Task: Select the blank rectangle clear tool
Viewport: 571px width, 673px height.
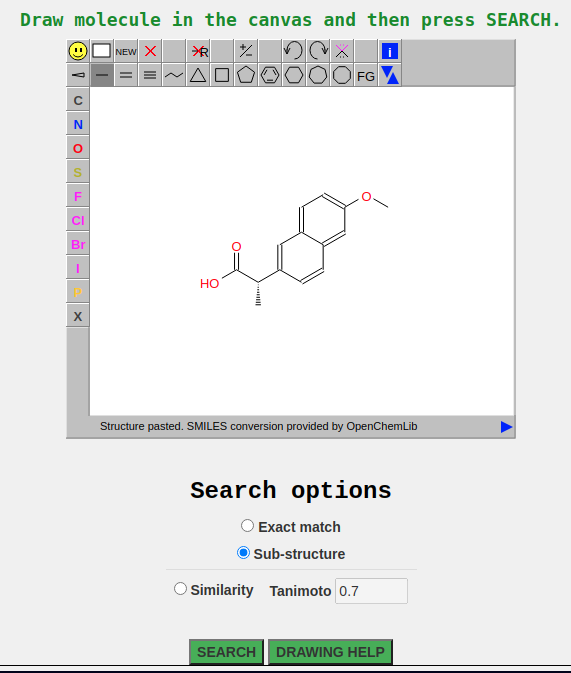Action: point(102,52)
